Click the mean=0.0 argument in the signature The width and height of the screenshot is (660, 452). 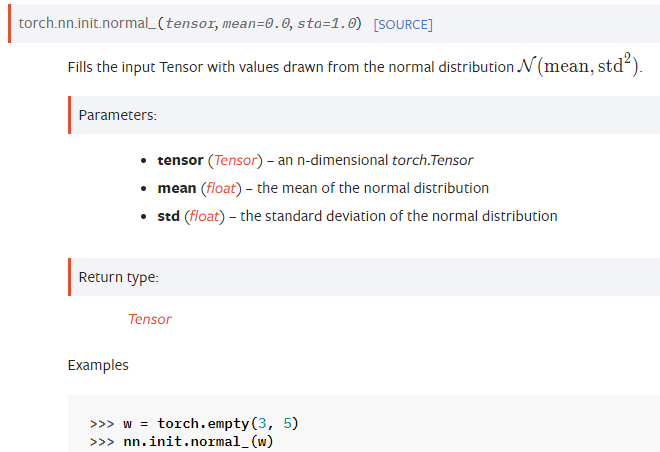(x=256, y=24)
